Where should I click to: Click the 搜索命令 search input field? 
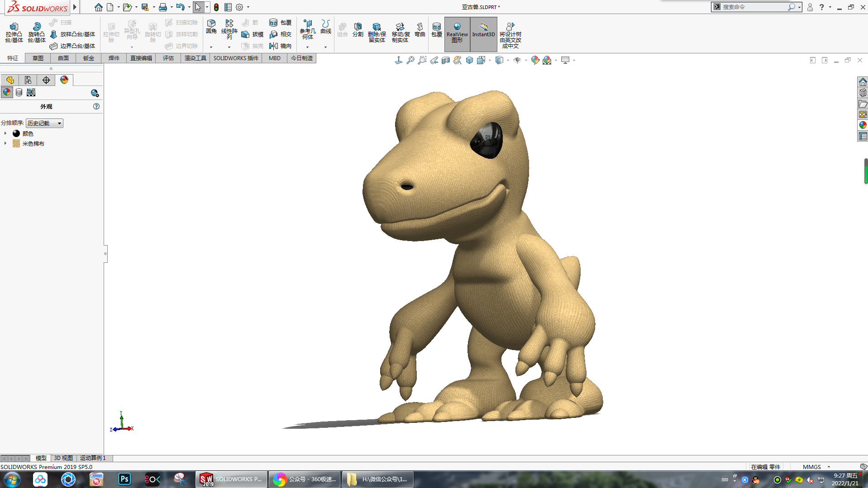pos(753,7)
